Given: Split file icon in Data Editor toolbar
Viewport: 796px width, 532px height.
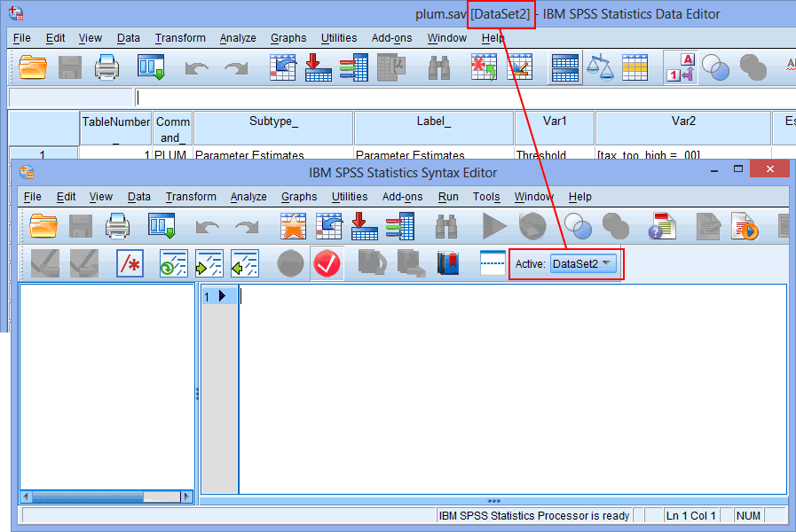Looking at the screenshot, I should (x=565, y=67).
